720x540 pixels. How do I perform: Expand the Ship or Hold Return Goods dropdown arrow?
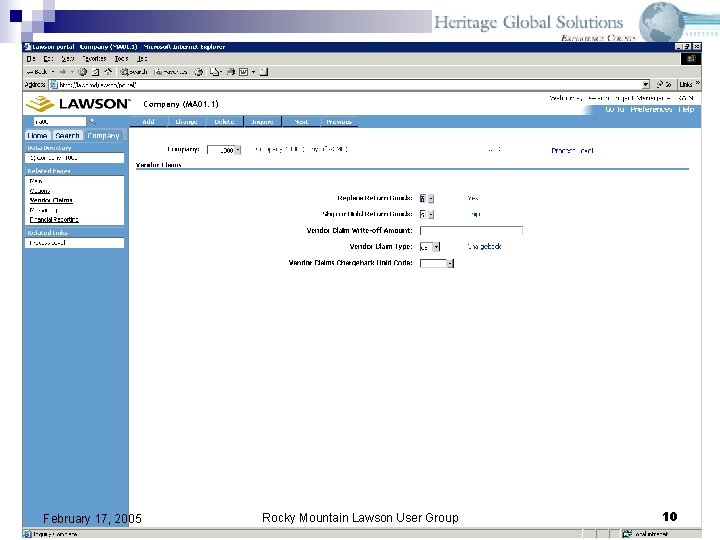tap(431, 214)
